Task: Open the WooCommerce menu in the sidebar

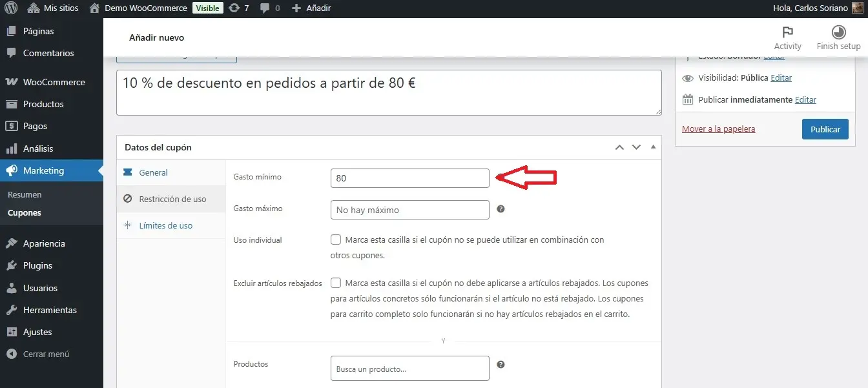Action: [x=54, y=82]
